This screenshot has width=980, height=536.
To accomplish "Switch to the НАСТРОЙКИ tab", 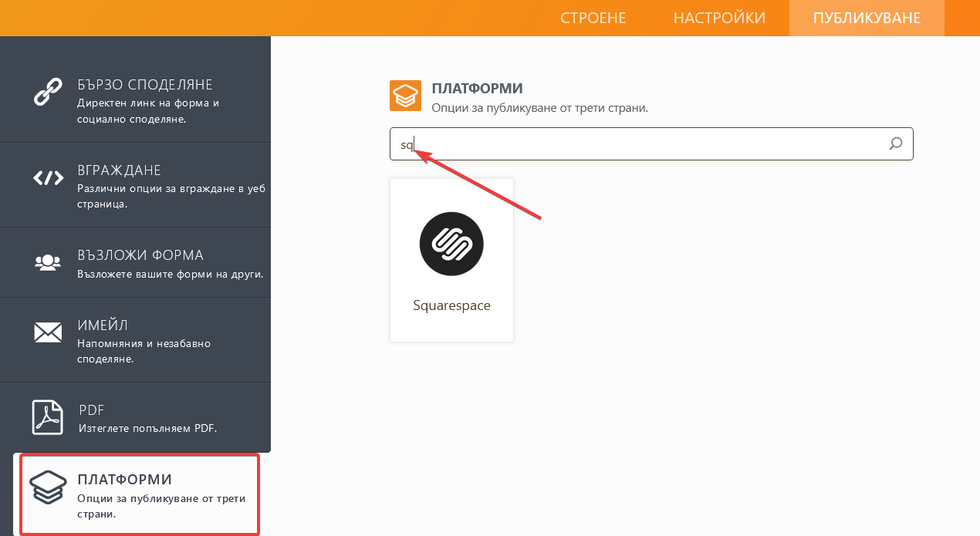I will pyautogui.click(x=719, y=18).
